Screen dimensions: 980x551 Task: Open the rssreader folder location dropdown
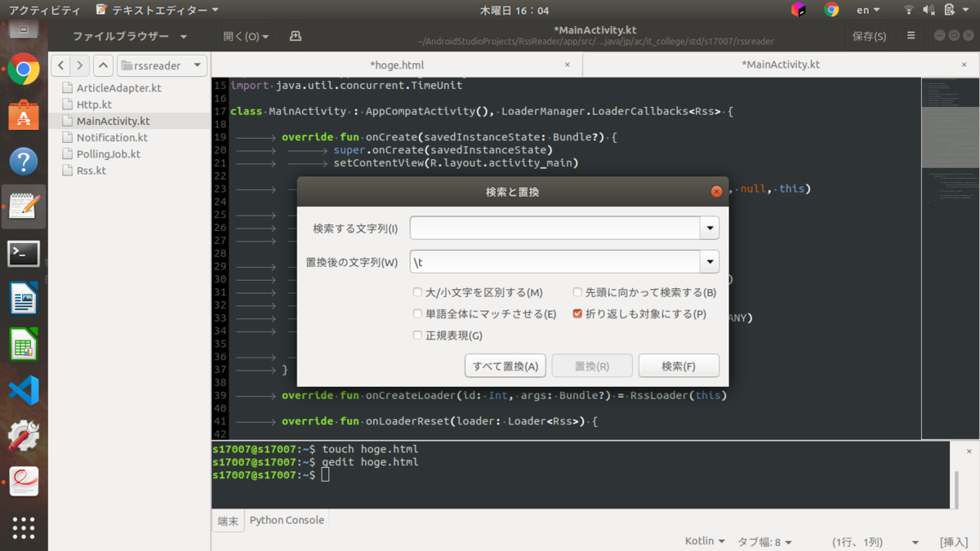coord(163,65)
